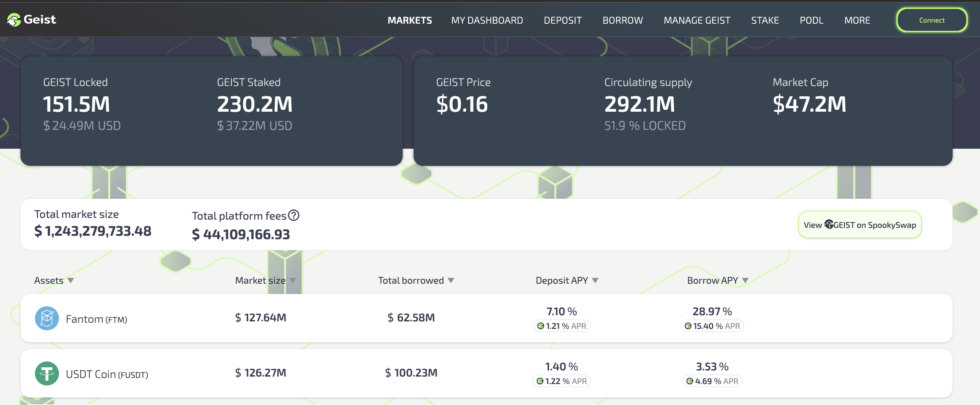
Task: Open the MARKETS nav item
Action: [x=410, y=20]
